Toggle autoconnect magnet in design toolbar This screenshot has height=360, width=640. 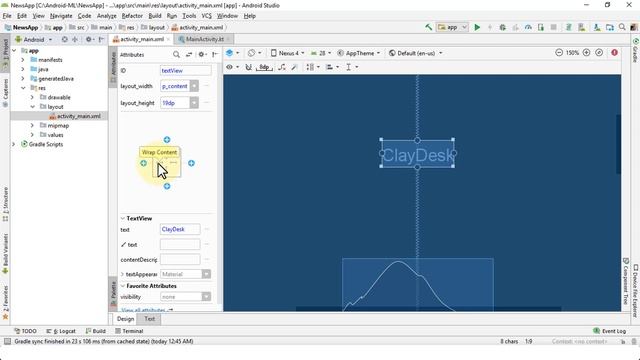tap(248, 67)
